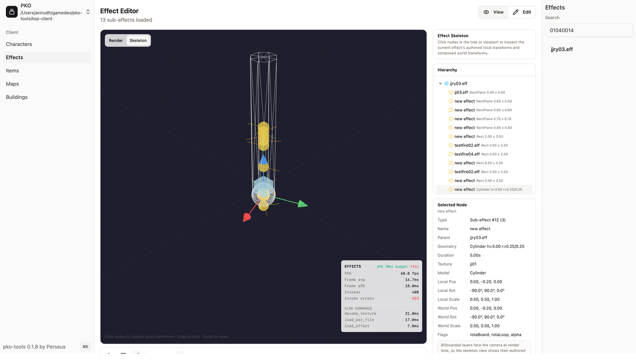Viewport: 636px width, 364px height.
Task: Click the blue axis cone gizmo in viewport
Action: click(x=263, y=160)
